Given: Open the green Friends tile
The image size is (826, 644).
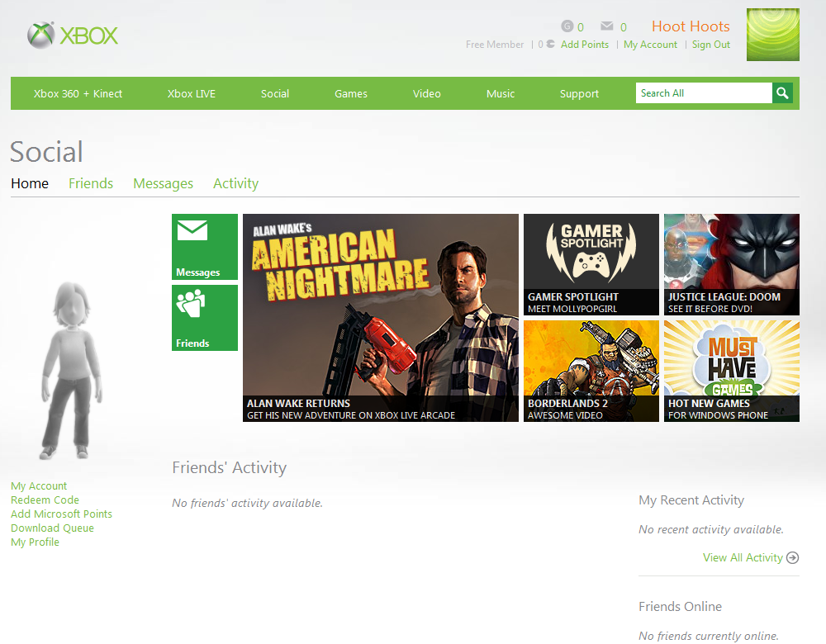Looking at the screenshot, I should pyautogui.click(x=204, y=318).
